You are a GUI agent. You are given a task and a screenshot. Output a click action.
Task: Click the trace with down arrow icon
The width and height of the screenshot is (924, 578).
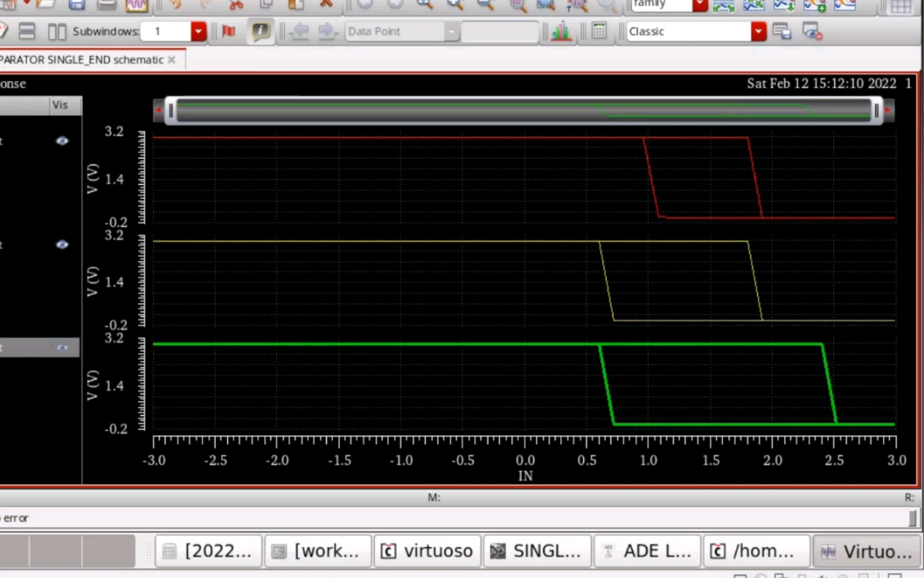tap(784, 5)
